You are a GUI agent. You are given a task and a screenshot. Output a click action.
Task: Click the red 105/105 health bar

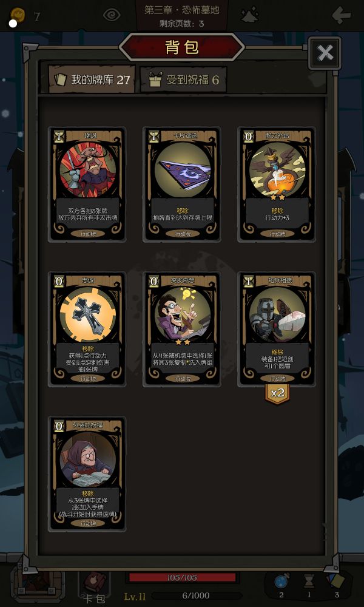point(182,578)
